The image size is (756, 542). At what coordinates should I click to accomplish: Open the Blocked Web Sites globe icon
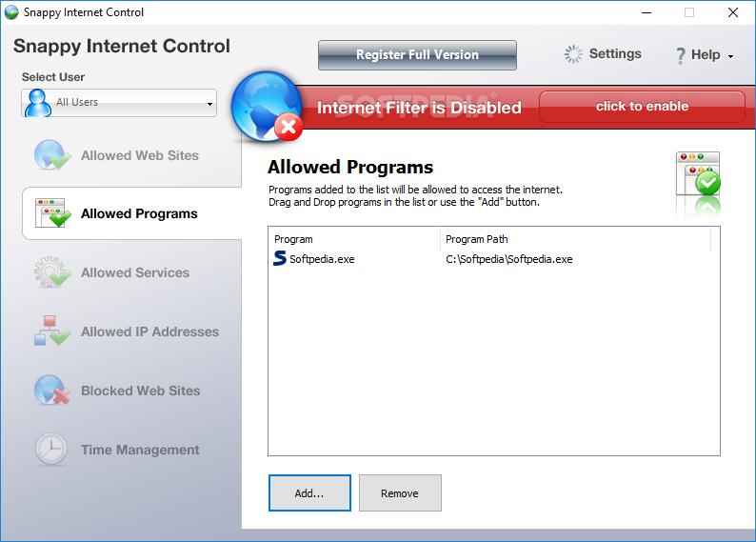[51, 391]
